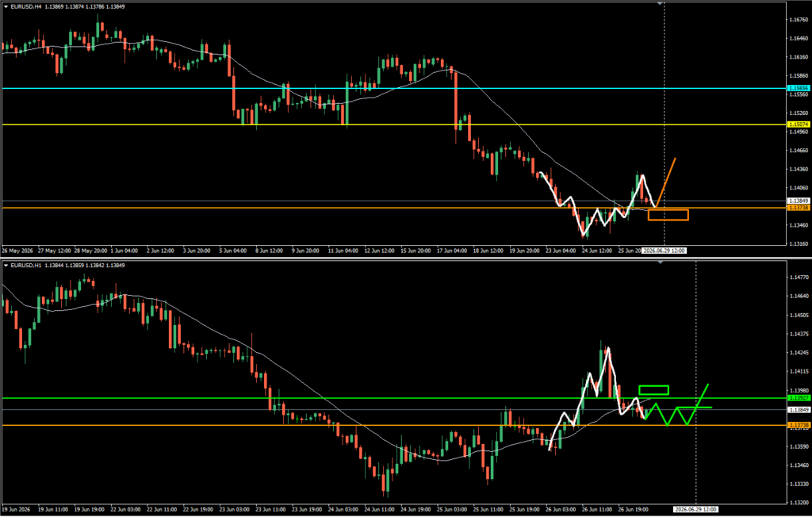
Task: Click the EURUSD,H1 title text
Action: (25, 265)
